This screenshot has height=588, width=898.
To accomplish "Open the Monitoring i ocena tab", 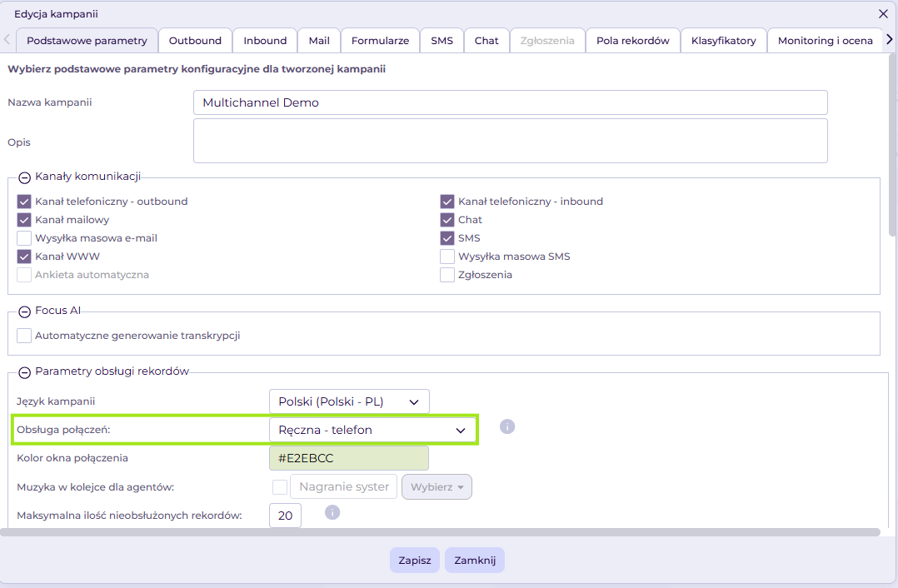I will [x=826, y=41].
